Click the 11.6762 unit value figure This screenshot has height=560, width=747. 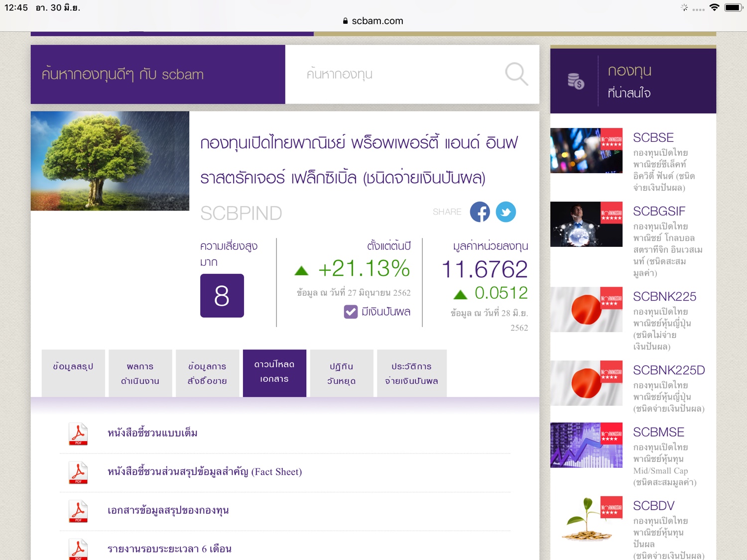point(485,270)
